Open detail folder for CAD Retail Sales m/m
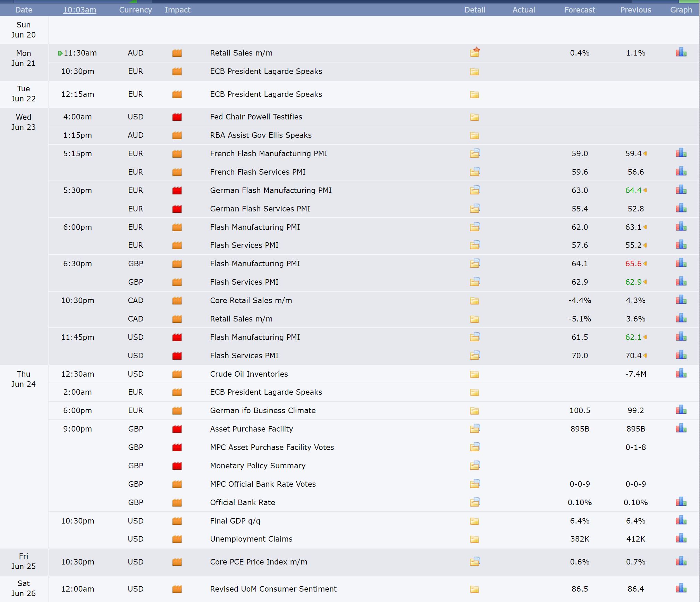 point(474,319)
